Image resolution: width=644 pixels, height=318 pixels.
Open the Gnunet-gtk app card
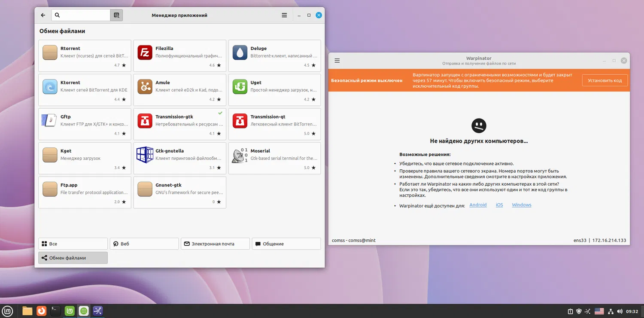pyautogui.click(x=180, y=193)
